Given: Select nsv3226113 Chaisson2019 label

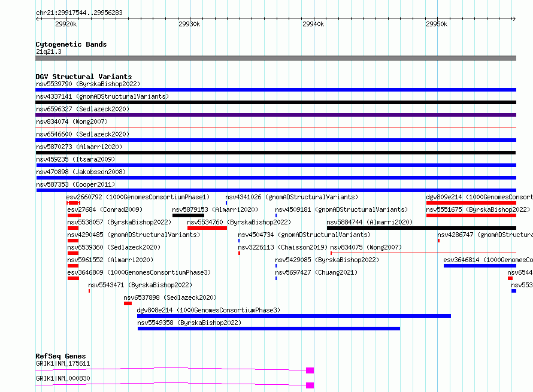Looking at the screenshot, I should pyautogui.click(x=283, y=247).
